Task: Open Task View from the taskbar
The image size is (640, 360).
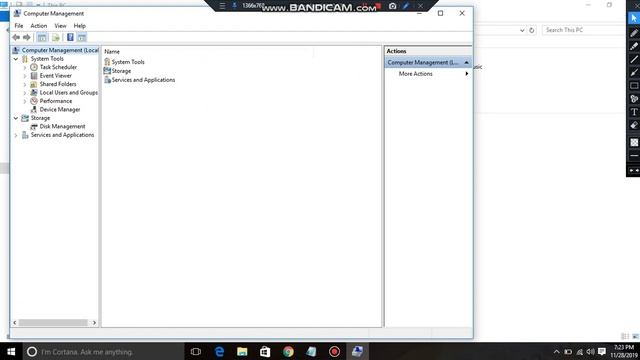Action: coord(196,351)
